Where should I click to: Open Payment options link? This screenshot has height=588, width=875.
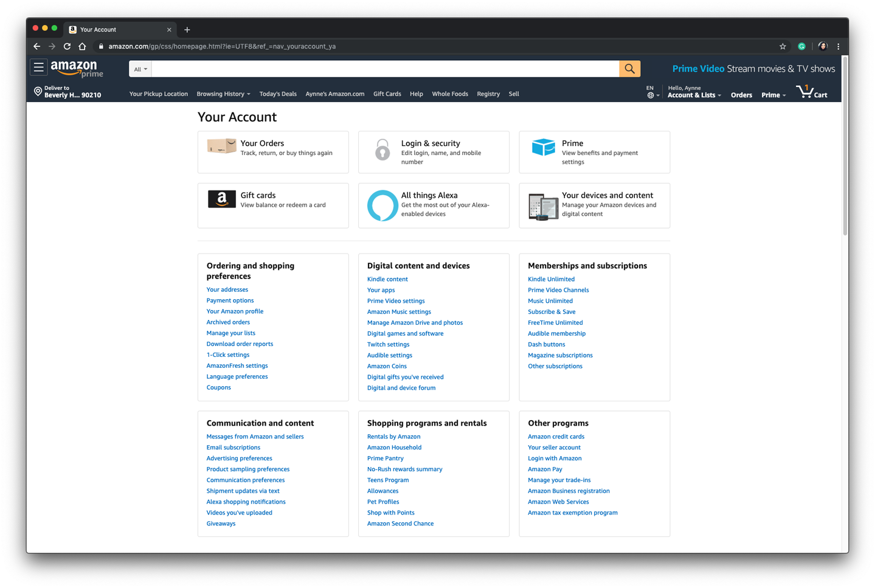230,300
